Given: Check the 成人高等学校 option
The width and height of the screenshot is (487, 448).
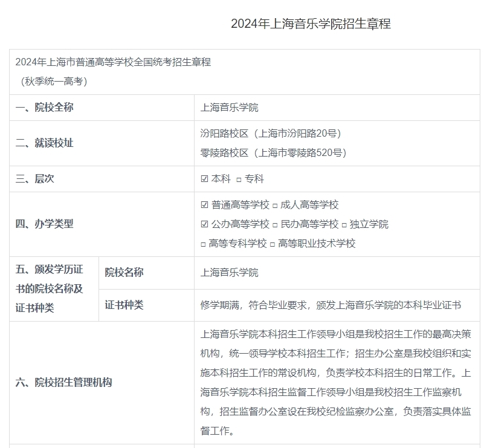Looking at the screenshot, I should coord(275,205).
